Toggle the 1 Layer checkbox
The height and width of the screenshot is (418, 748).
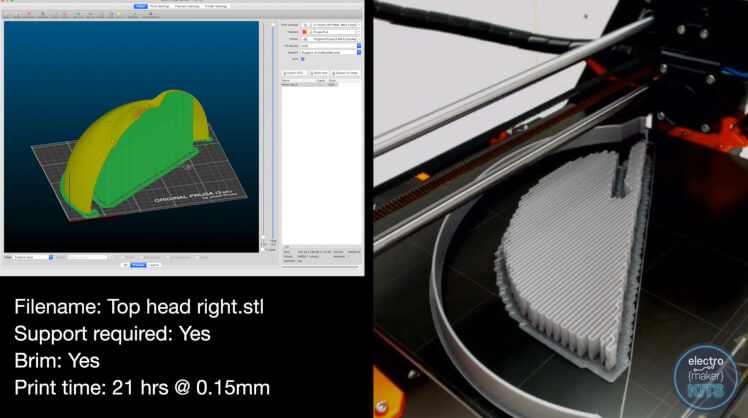click(263, 249)
